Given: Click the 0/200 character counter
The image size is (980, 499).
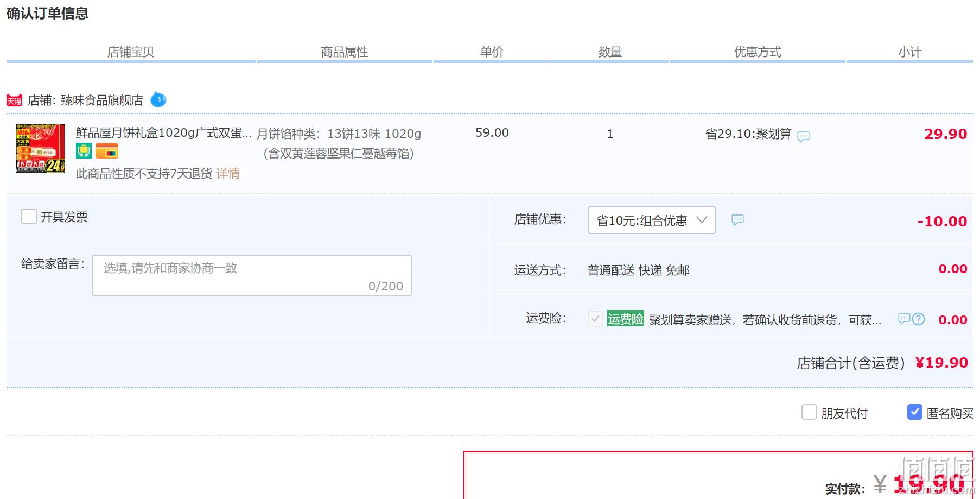Looking at the screenshot, I should coord(386,286).
